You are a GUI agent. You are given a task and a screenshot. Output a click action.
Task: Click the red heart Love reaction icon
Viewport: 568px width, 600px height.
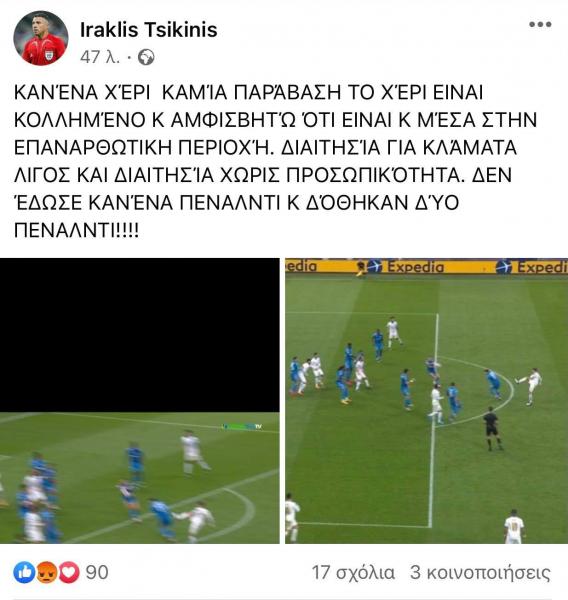pyautogui.click(x=69, y=572)
